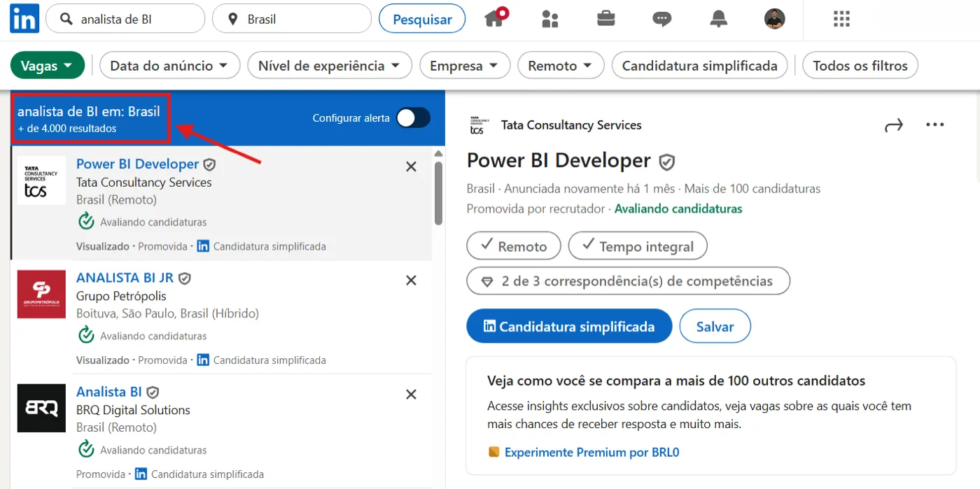This screenshot has height=489, width=980.
Task: Dismiss the Power BI Developer job card
Action: click(x=411, y=166)
